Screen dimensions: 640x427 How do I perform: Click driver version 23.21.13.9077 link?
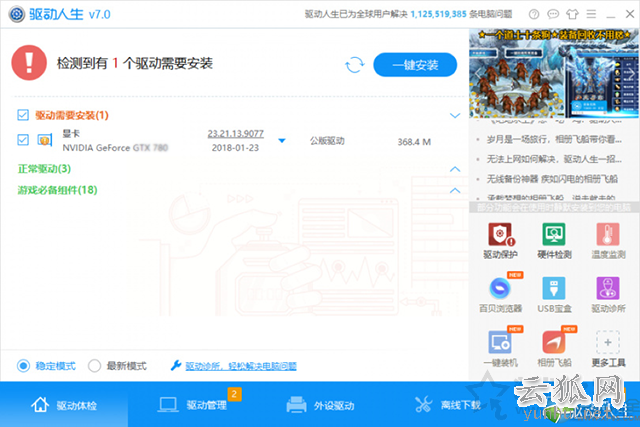pos(236,133)
